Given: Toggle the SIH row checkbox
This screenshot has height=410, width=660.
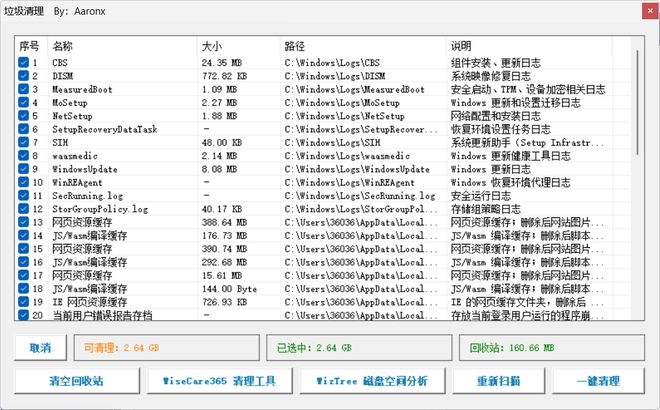Looking at the screenshot, I should tap(23, 142).
